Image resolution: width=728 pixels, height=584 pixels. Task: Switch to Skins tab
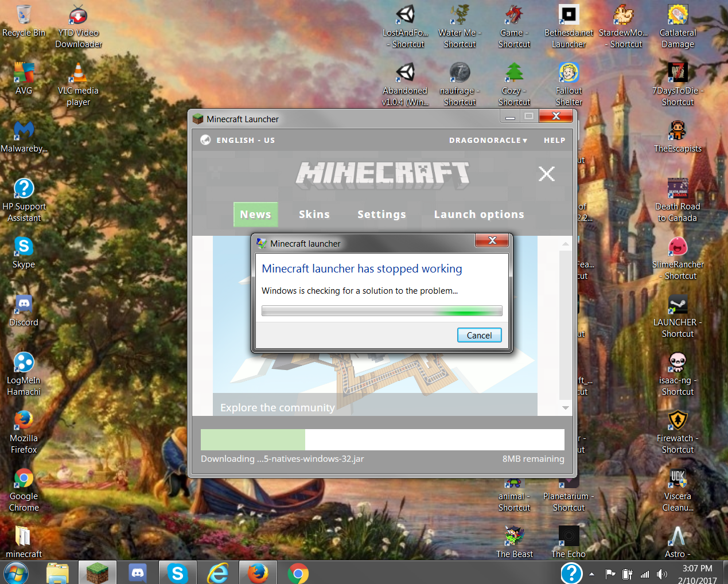[314, 214]
